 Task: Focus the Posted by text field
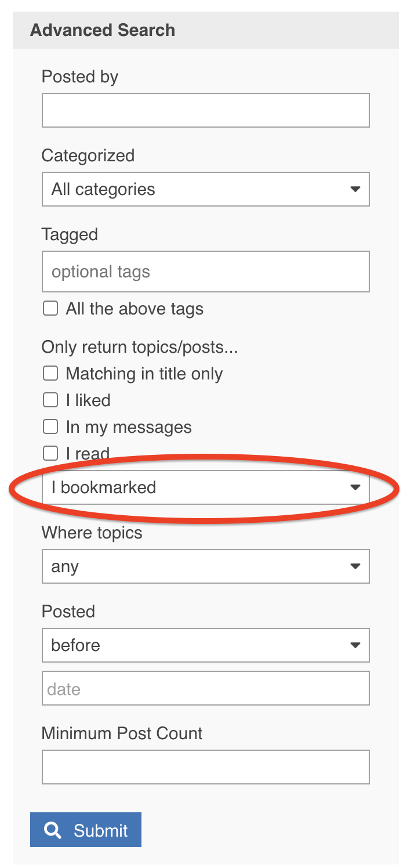(x=206, y=110)
